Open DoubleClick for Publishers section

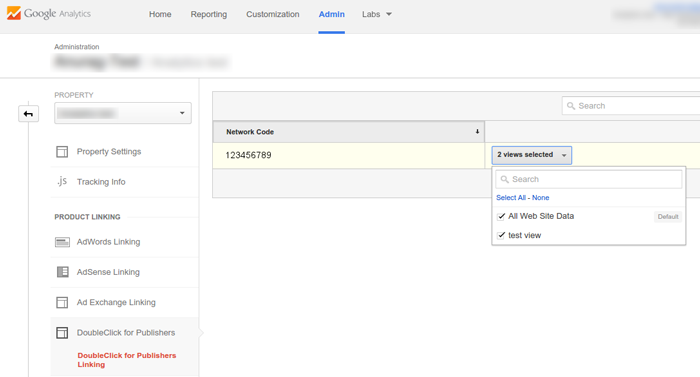[x=125, y=333]
